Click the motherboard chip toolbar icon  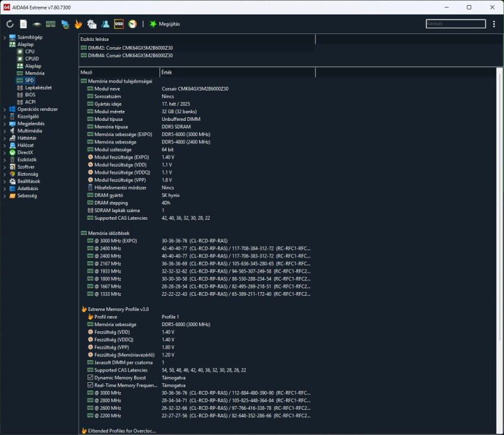37,24
